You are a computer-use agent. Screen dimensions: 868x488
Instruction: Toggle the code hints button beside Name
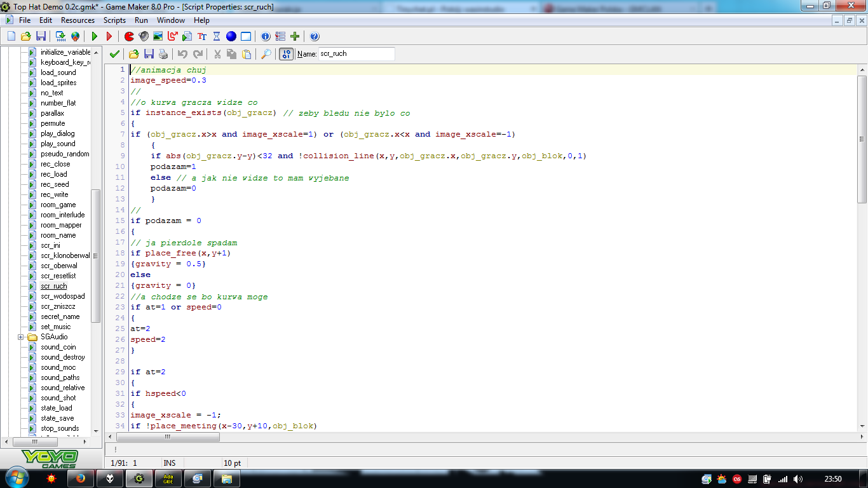tap(286, 54)
